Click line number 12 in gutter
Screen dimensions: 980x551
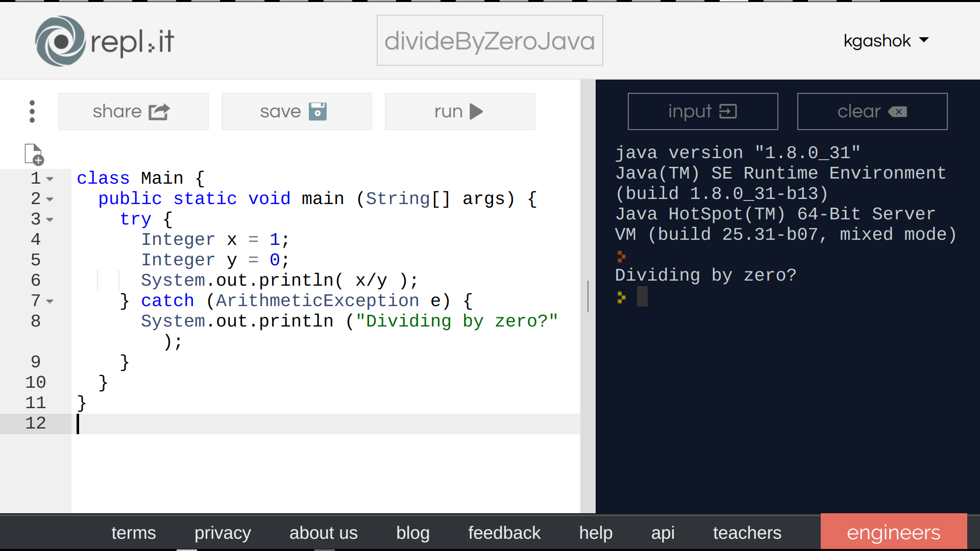coord(36,423)
